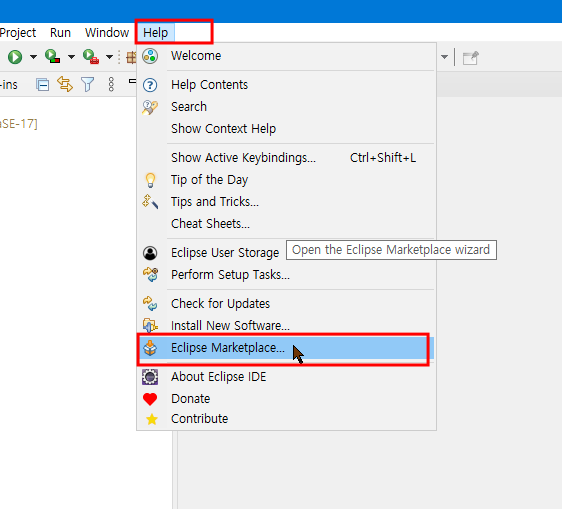This screenshot has width=562, height=509.
Task: Click the yellow star Contribute icon
Action: 152,419
